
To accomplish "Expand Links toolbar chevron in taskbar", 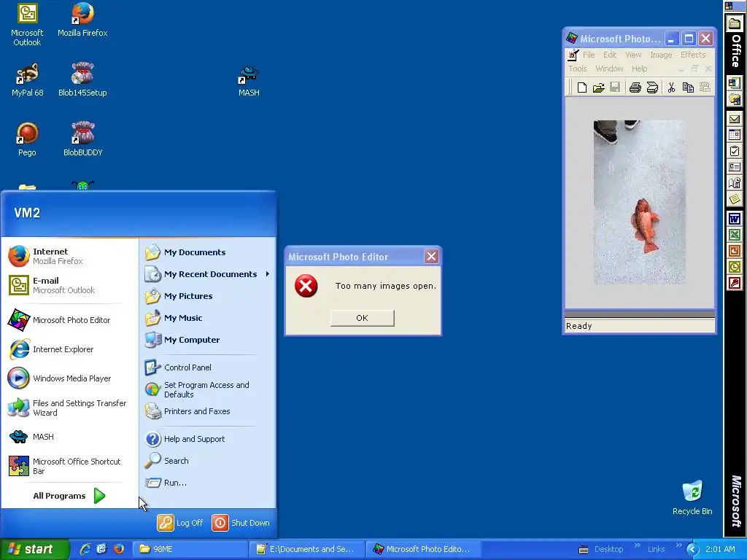I will pos(678,545).
